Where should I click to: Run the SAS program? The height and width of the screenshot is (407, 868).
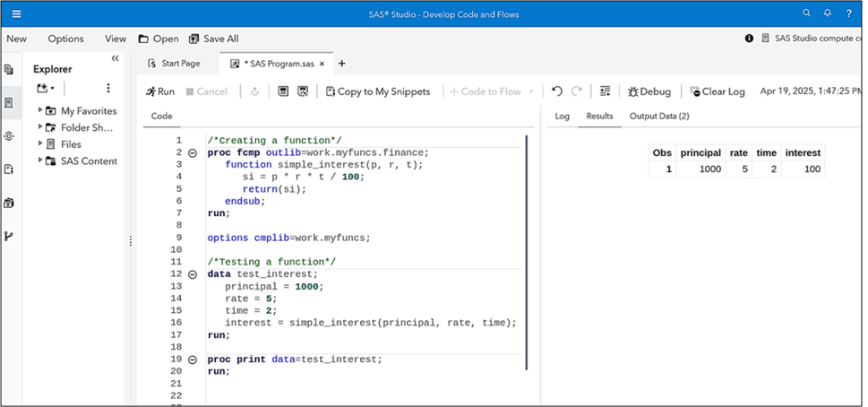tap(160, 91)
